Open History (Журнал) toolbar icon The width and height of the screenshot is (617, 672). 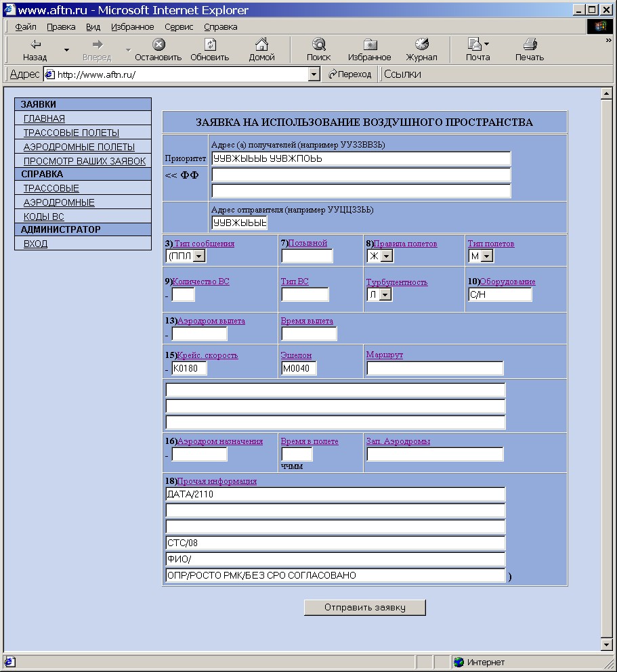(421, 45)
